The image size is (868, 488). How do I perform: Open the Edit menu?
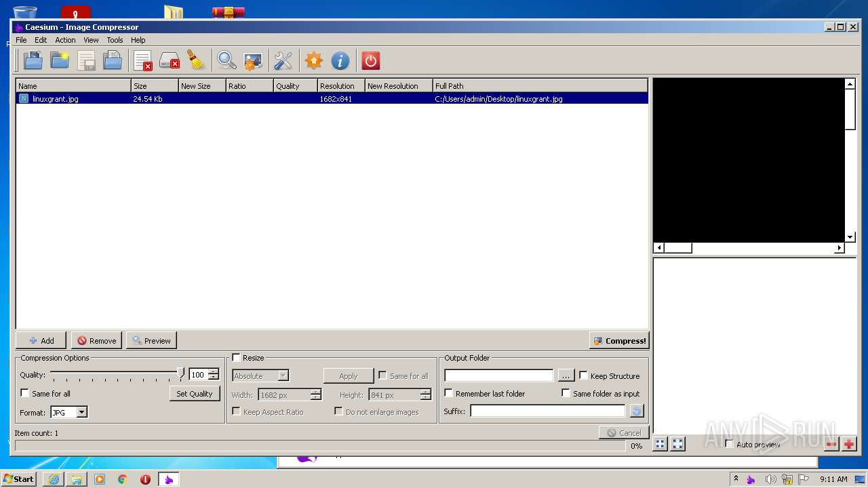coord(41,40)
